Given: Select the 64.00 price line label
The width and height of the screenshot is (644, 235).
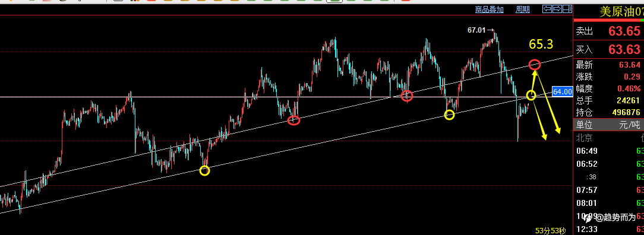Looking at the screenshot, I should [563, 92].
